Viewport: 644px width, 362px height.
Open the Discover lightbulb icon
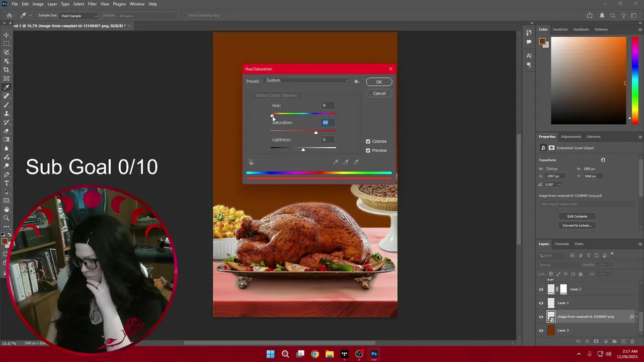coord(623,16)
